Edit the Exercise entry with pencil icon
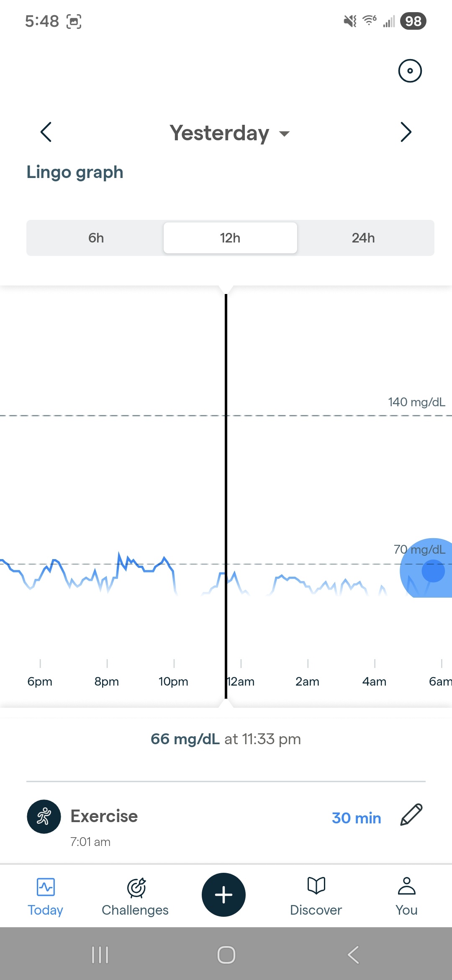 click(x=411, y=815)
